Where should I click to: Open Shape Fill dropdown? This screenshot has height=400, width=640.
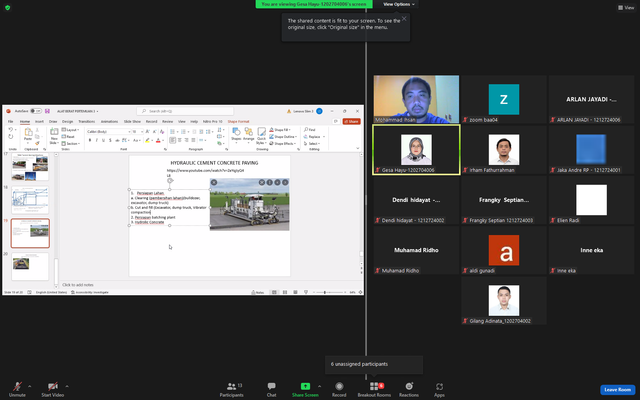coord(280,130)
